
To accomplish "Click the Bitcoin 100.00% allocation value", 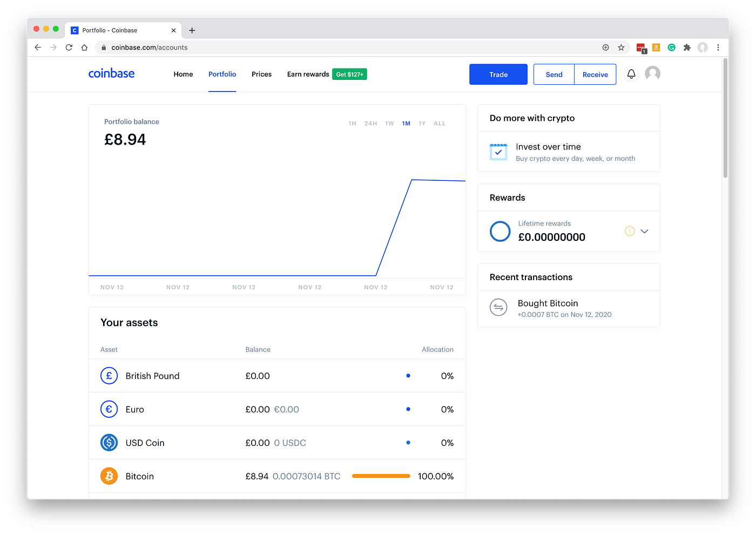I will [x=435, y=476].
